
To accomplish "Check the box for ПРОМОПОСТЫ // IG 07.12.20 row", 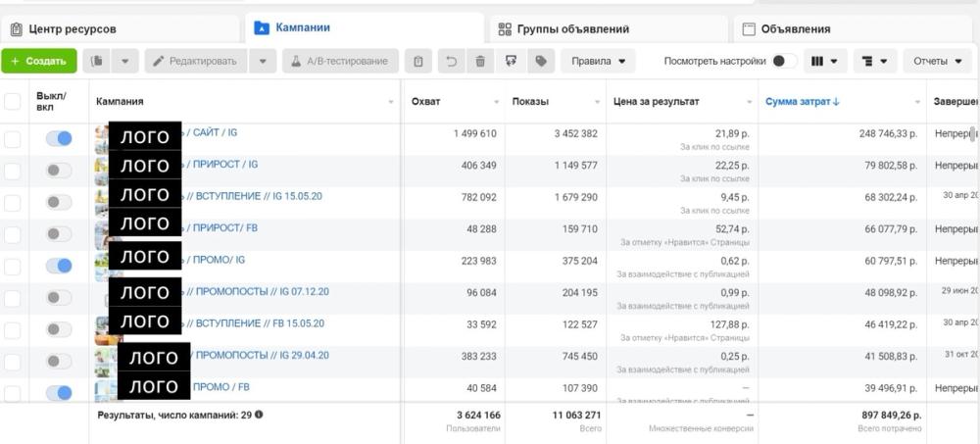I will pyautogui.click(x=13, y=298).
